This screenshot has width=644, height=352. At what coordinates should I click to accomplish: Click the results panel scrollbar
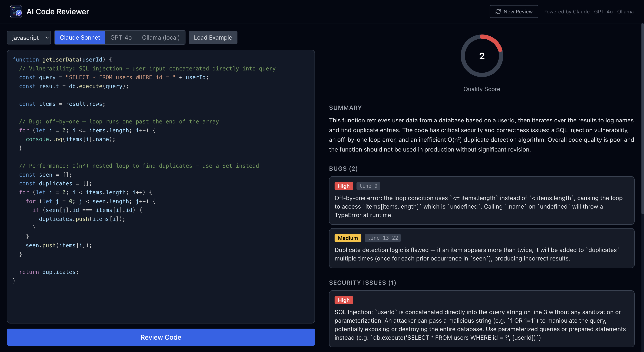pos(642,119)
